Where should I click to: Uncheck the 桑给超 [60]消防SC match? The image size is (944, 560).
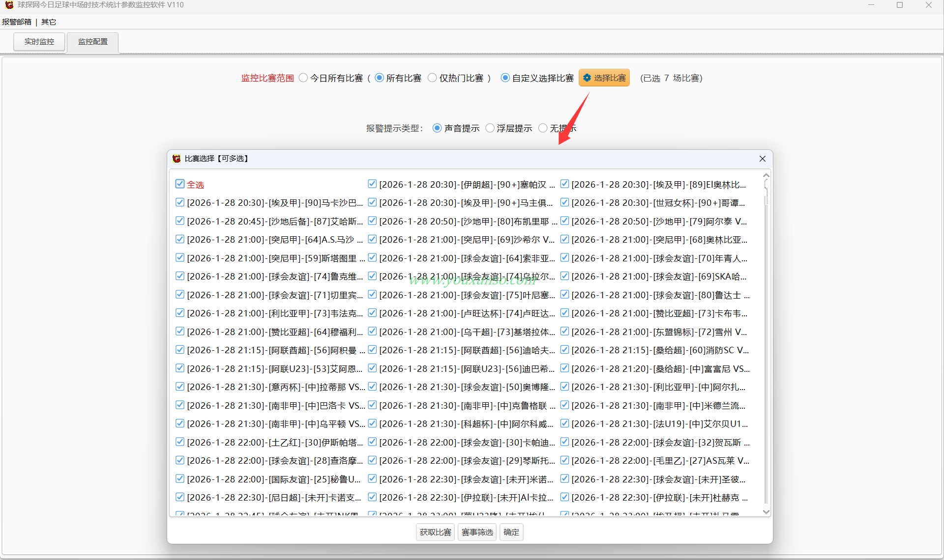pos(564,350)
